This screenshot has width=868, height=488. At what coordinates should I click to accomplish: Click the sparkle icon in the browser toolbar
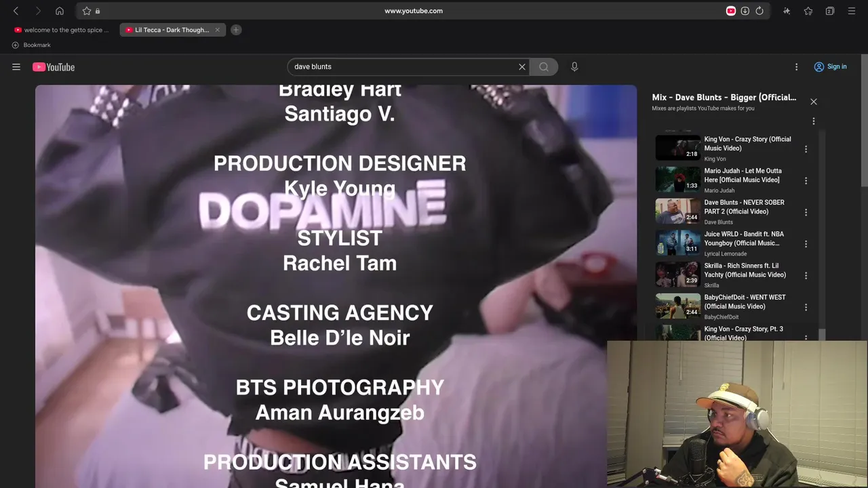[x=787, y=11]
